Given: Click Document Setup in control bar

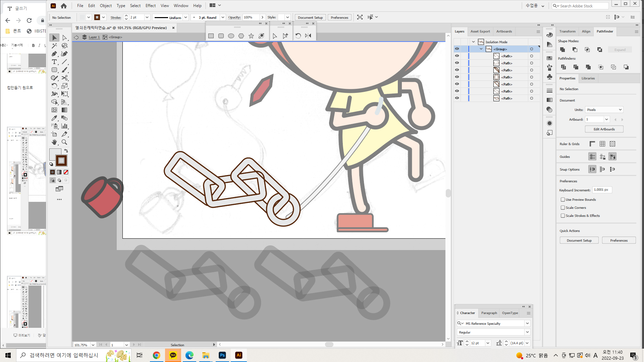Looking at the screenshot, I should point(310,17).
